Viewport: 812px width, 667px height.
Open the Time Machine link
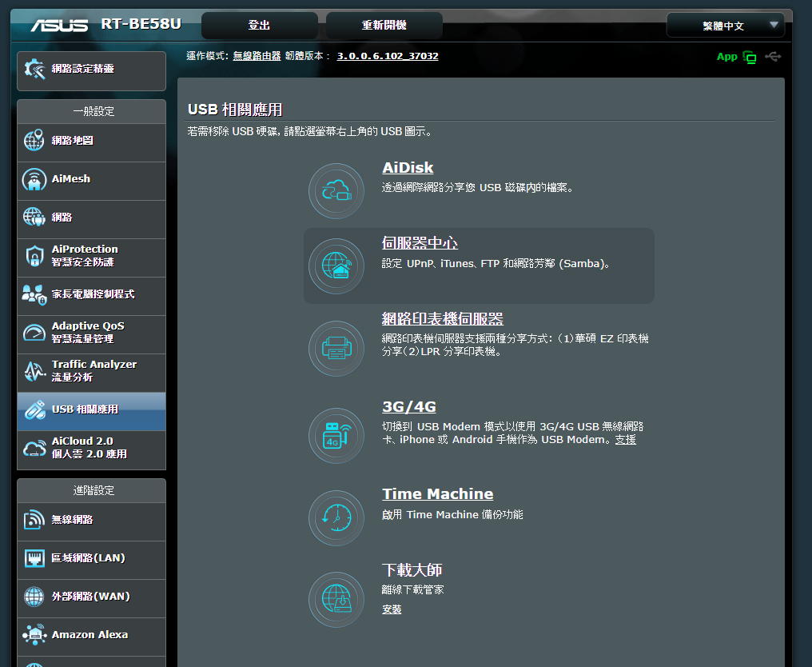pyautogui.click(x=438, y=494)
